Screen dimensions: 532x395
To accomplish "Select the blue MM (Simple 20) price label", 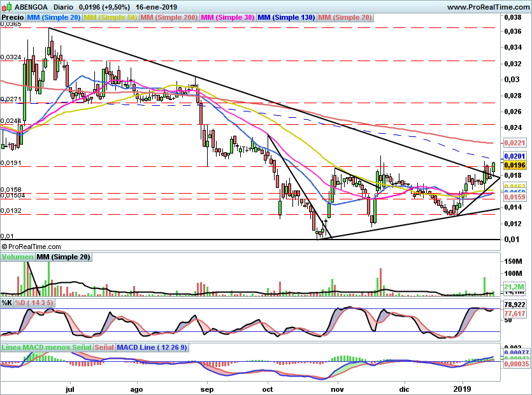I will [54, 17].
